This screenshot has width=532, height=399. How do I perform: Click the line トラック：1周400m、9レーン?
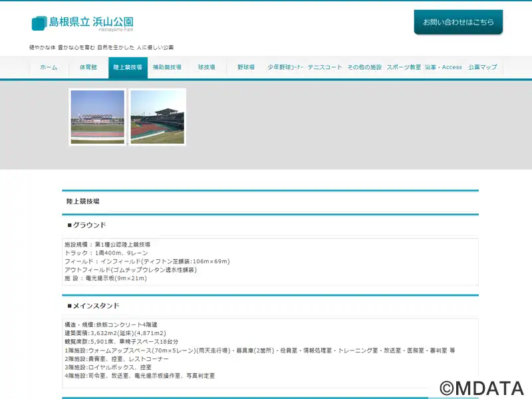click(106, 253)
